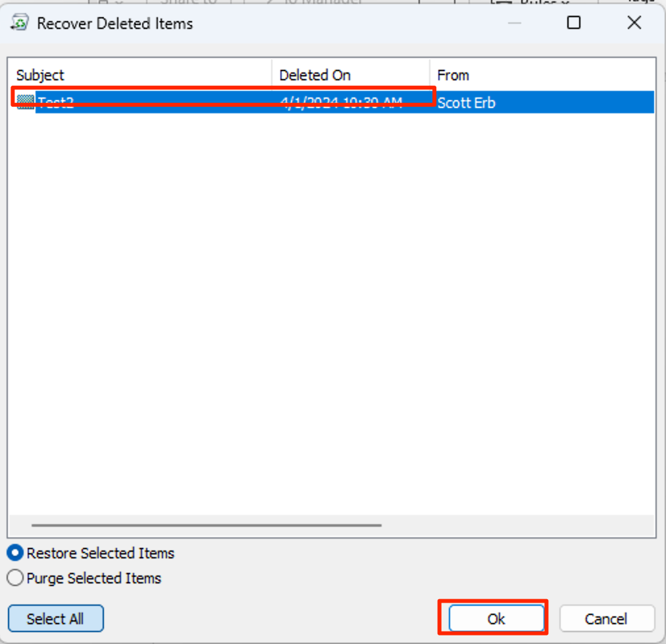Click the Scott Erb sender cell
This screenshot has width=666, height=644.
467,102
